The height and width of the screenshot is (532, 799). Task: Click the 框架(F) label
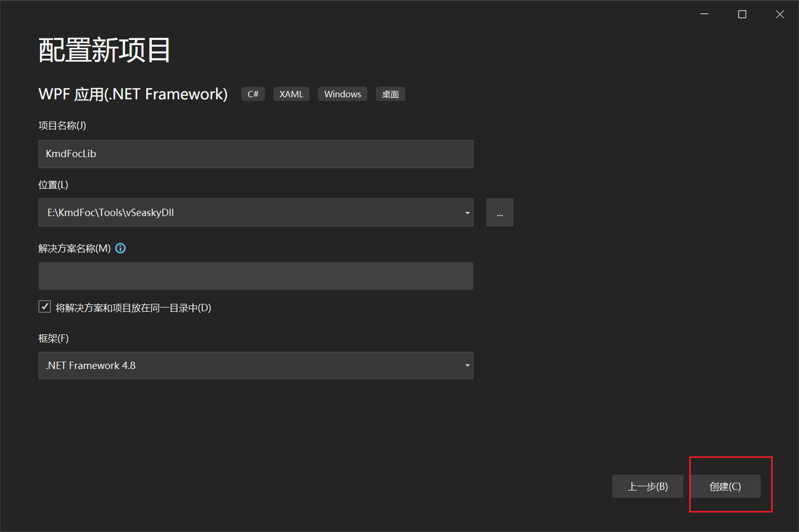54,339
